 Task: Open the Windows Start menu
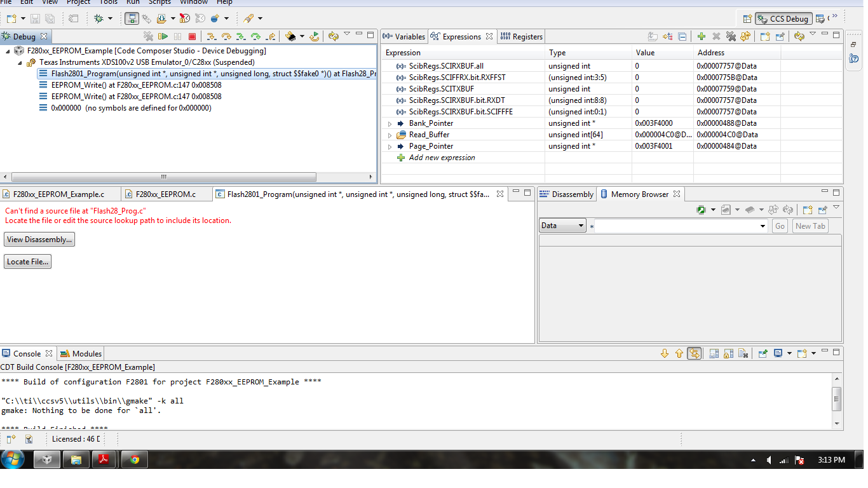coord(13,459)
